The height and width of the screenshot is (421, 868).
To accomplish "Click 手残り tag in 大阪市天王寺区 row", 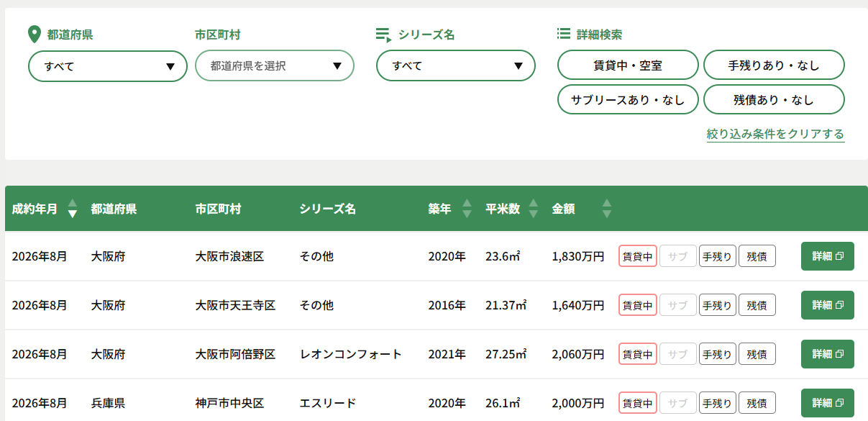I will 717,305.
